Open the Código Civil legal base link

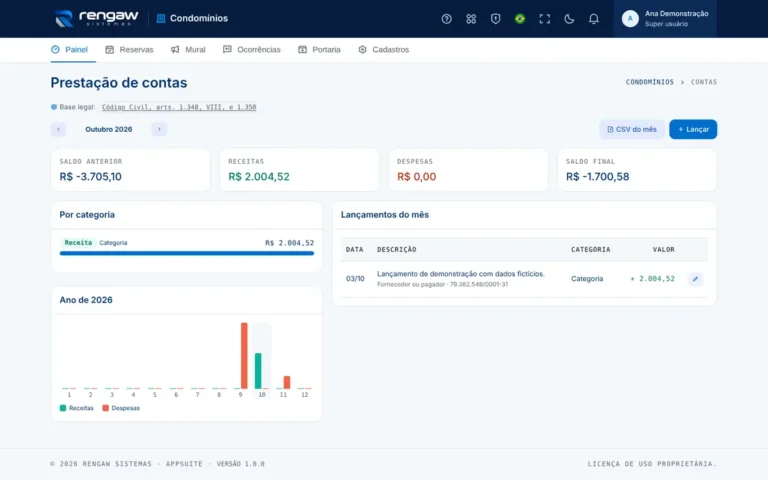click(x=179, y=107)
